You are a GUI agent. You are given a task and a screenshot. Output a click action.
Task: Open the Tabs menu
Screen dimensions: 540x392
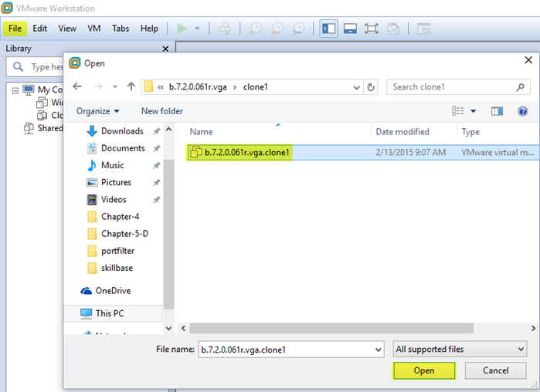coord(121,29)
